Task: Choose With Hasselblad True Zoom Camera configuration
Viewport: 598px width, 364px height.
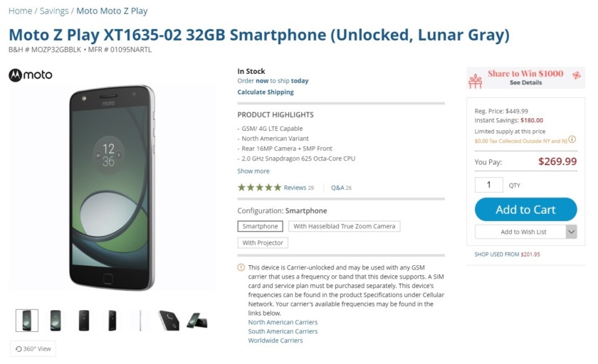Action: (345, 226)
